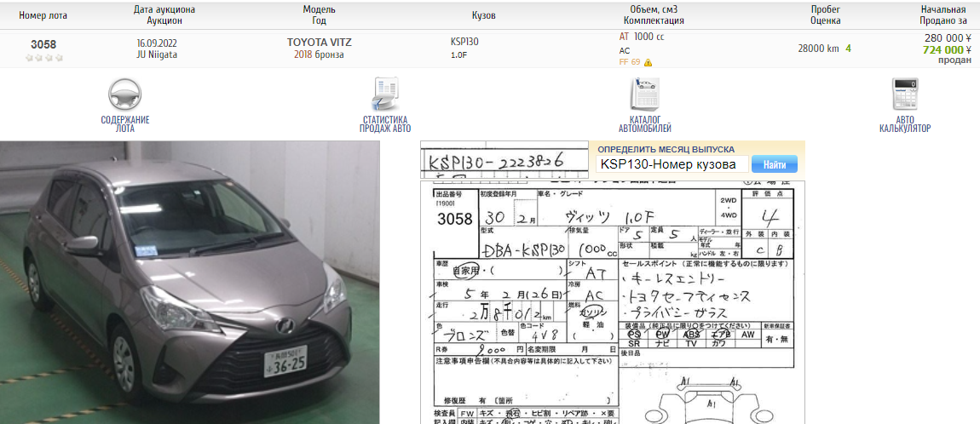
Task: Click the sold price 724 000 ¥
Action: click(x=946, y=50)
